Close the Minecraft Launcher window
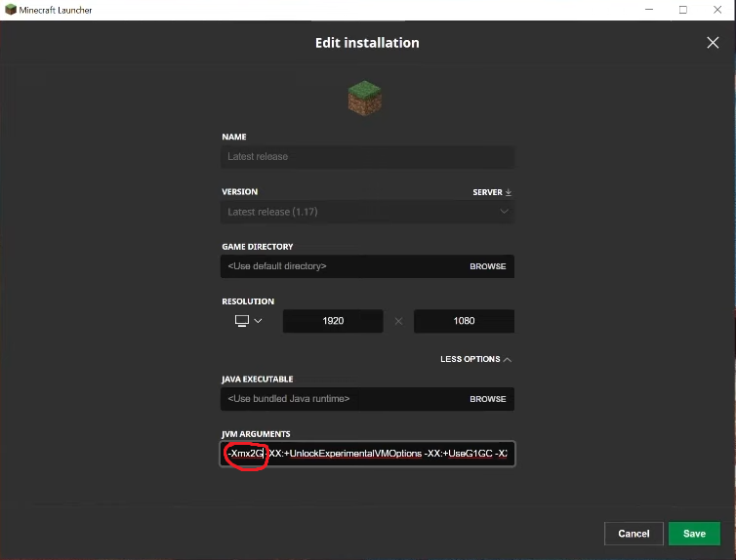Screen dimensions: 736x560 coord(717,10)
